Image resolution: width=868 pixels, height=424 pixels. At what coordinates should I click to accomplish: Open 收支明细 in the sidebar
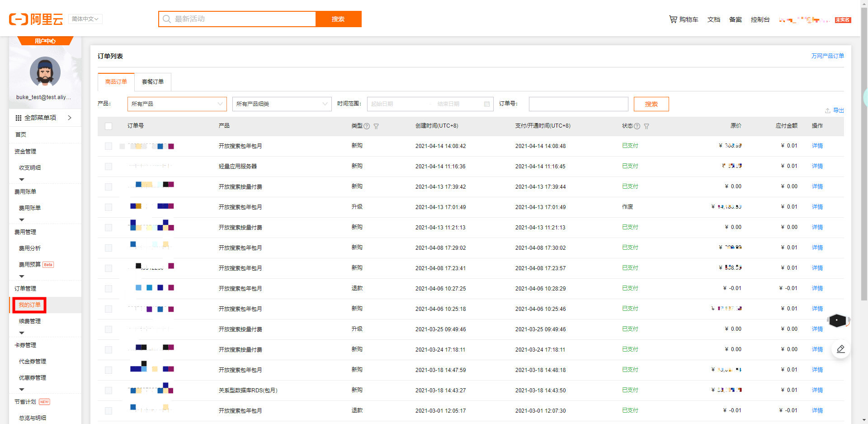click(30, 168)
